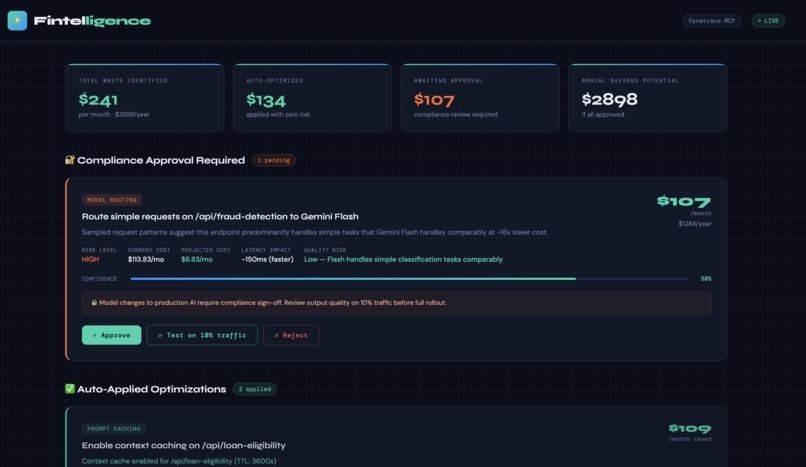Click the projected cost $6.83/mo value
Viewport: 806px width, 467px height.
(x=196, y=259)
